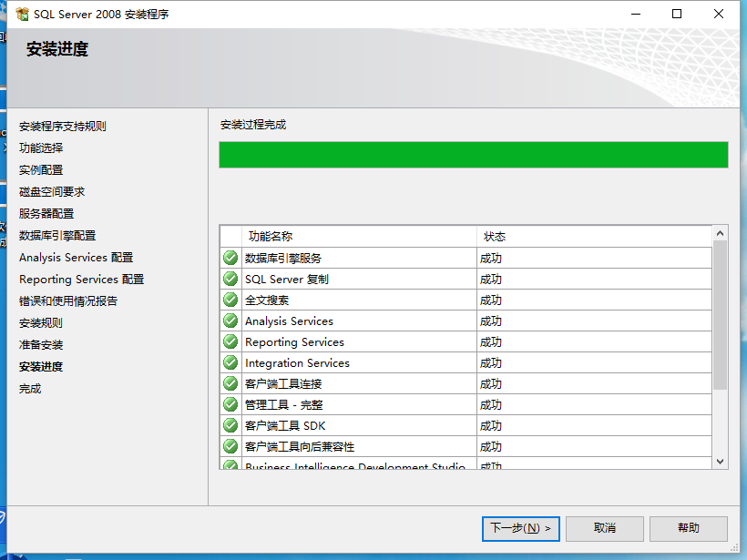The height and width of the screenshot is (560, 747).
Task: Click 客户端工具连接 feature name cell
Action: point(359,384)
